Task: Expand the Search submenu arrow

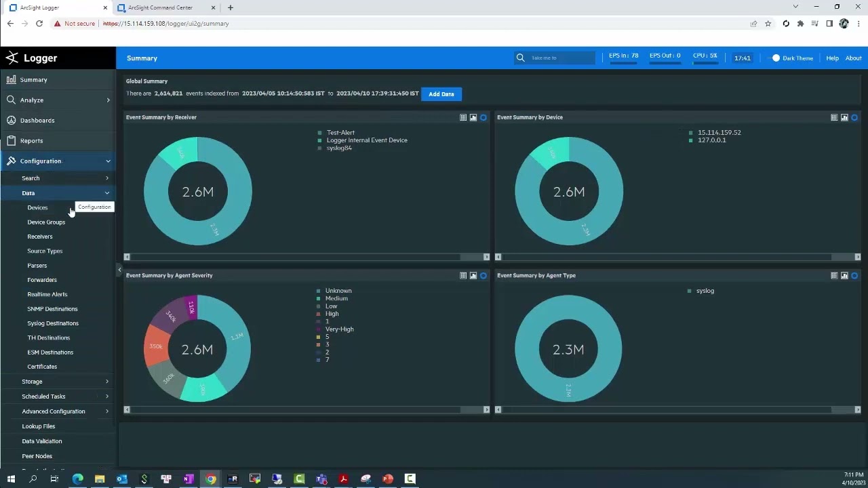Action: 106,178
